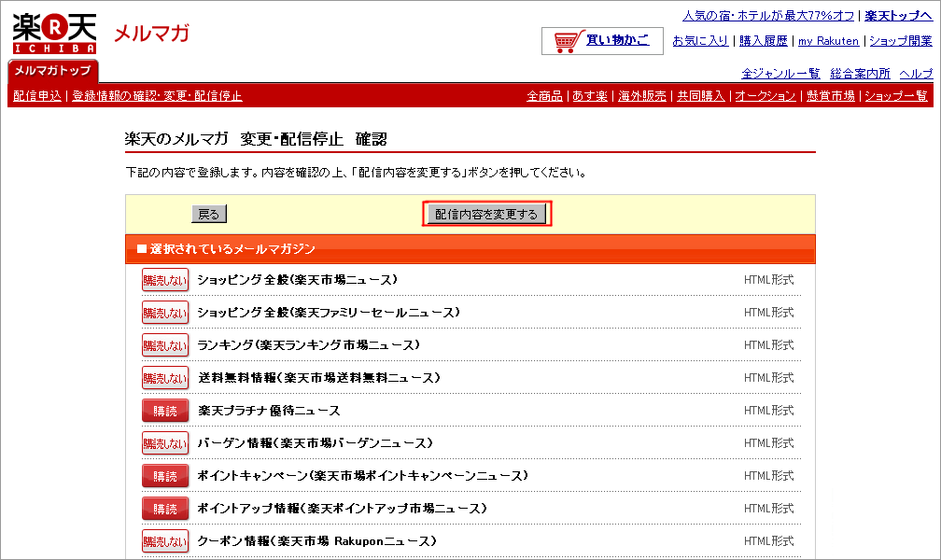Open the お気に入り link
Image resolution: width=941 pixels, height=560 pixels.
click(700, 41)
